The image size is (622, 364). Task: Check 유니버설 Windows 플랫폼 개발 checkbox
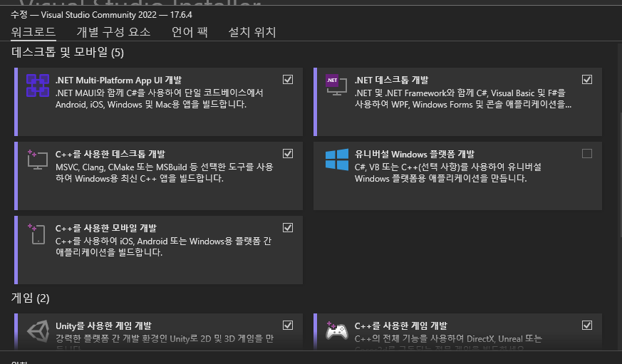click(587, 153)
